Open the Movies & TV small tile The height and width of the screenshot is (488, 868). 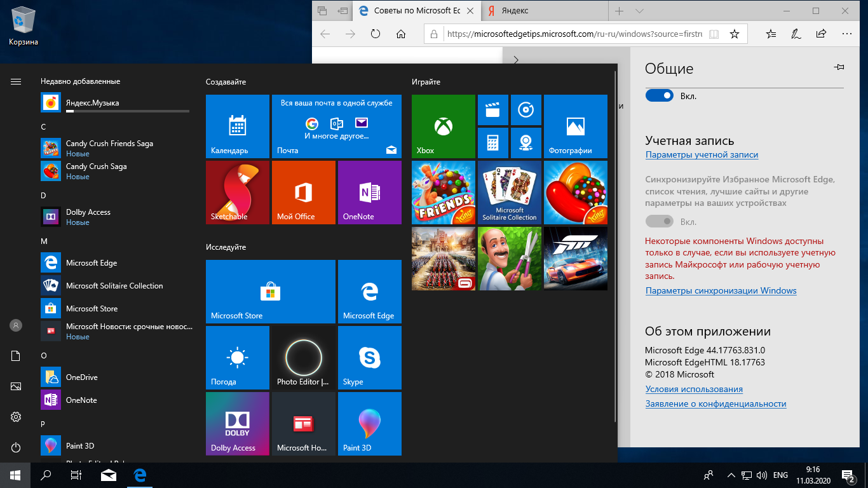click(x=493, y=110)
